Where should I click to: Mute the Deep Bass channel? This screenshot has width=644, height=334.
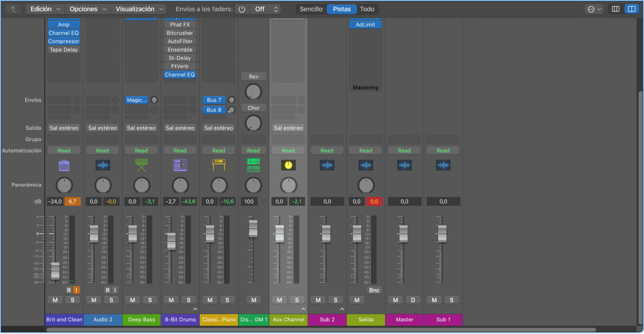click(132, 300)
